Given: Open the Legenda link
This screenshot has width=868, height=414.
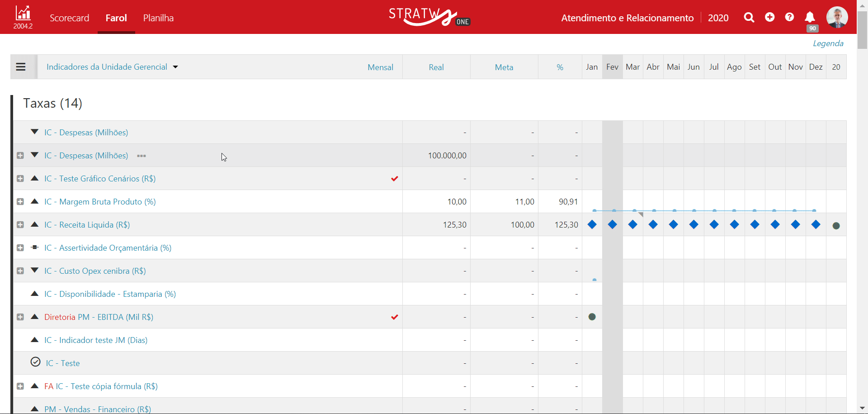Looking at the screenshot, I should click(828, 43).
